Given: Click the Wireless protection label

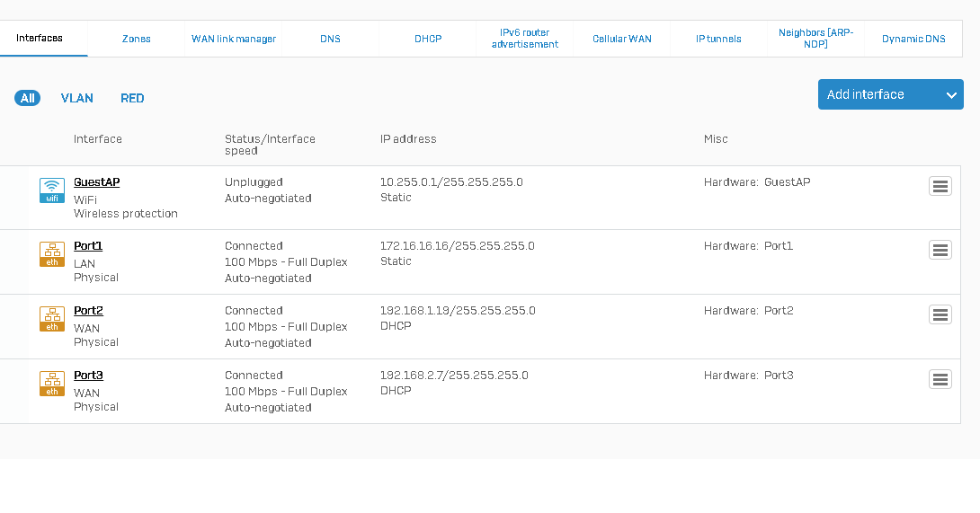Looking at the screenshot, I should pyautogui.click(x=126, y=214).
